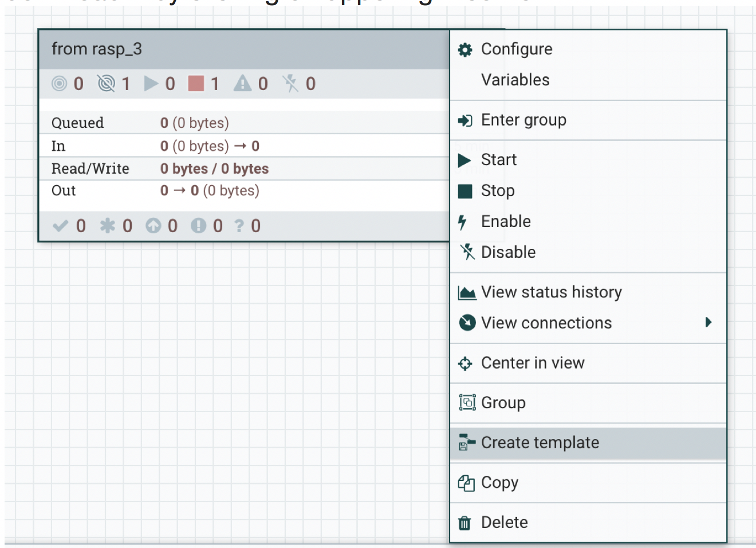Click the Create template floppy disk icon
Viewport: 756px width, 548px height.
tap(466, 443)
